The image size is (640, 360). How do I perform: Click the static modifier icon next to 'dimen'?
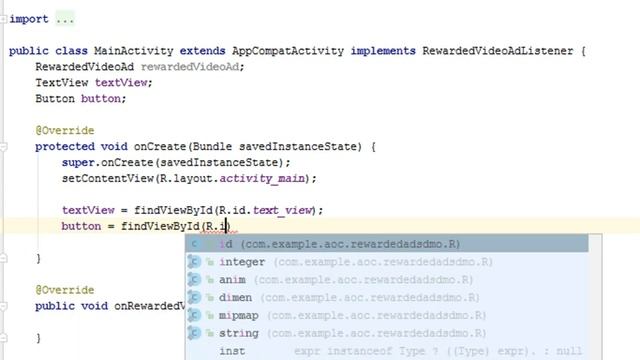[x=210, y=298]
